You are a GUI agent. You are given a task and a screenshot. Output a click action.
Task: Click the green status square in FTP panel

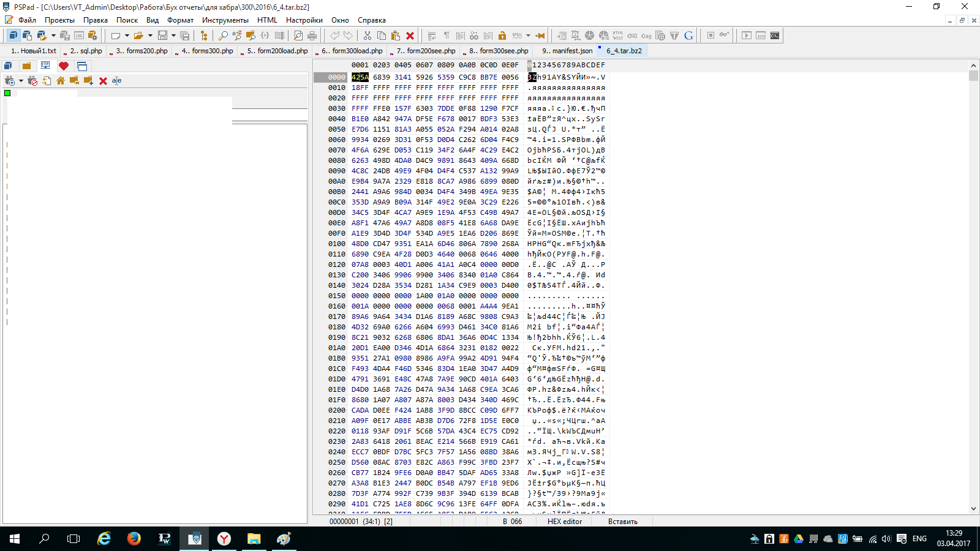[x=7, y=93]
